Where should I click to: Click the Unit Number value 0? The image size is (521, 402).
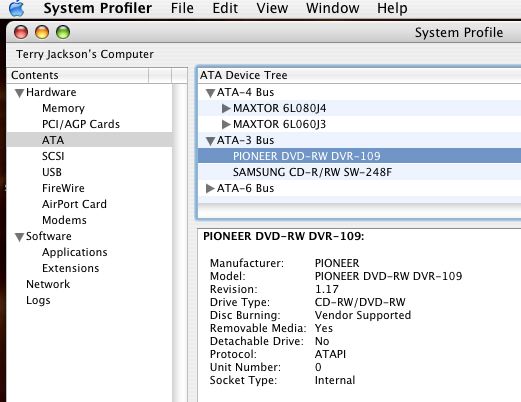tap(318, 367)
